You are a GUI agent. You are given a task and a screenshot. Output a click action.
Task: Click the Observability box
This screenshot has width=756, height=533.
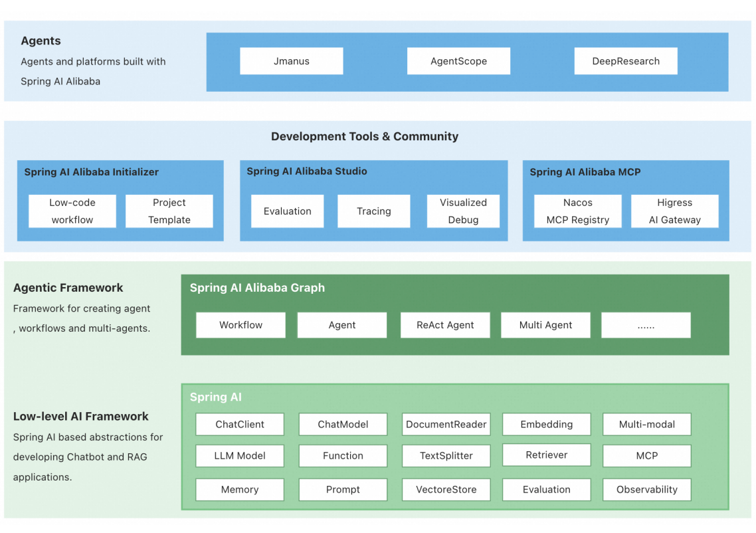click(646, 489)
